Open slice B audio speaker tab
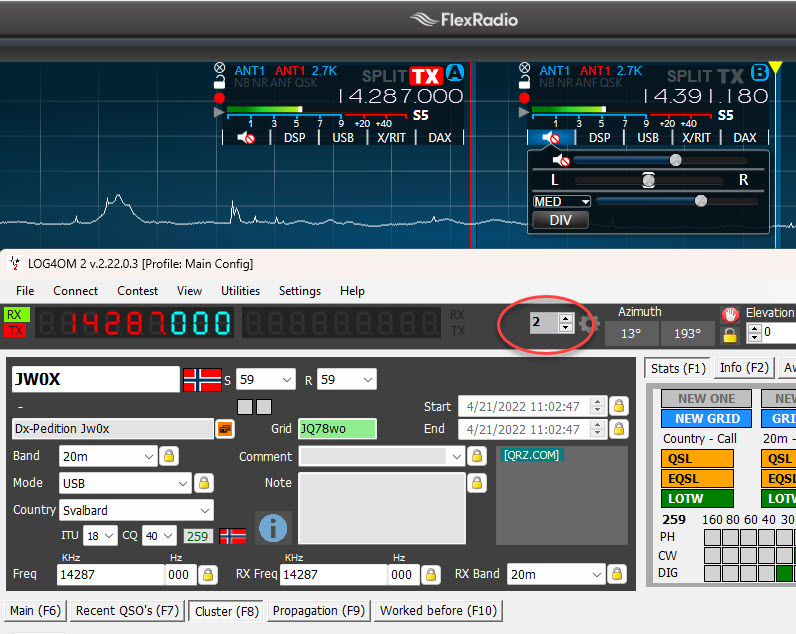This screenshot has width=796, height=634. coord(551,138)
